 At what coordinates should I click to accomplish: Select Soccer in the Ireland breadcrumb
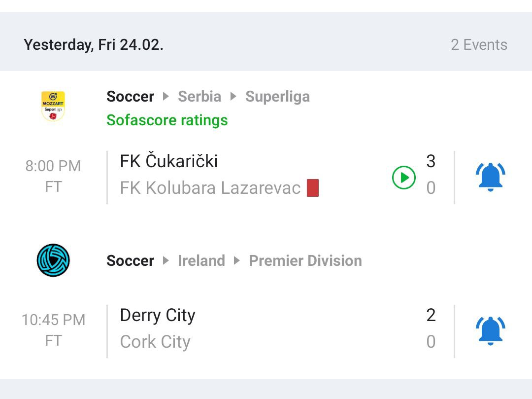click(x=130, y=261)
